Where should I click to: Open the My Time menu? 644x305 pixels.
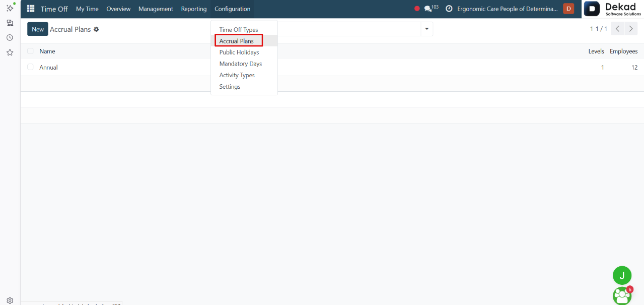click(87, 9)
